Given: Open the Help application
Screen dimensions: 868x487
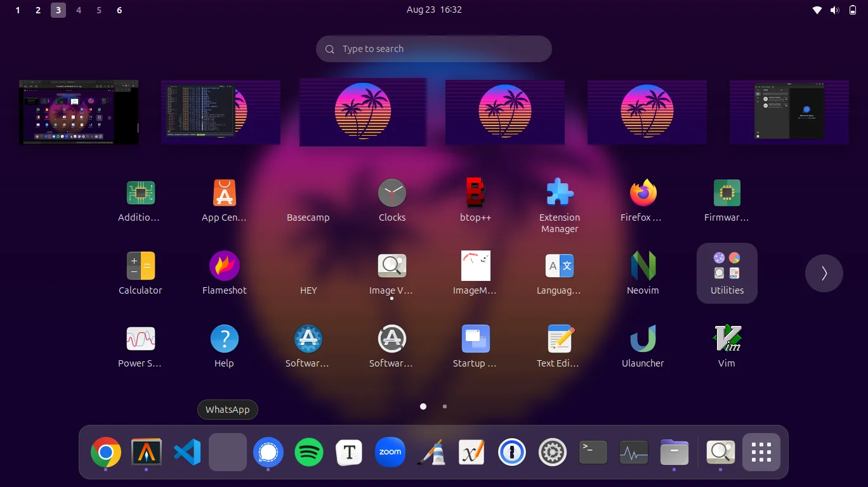Looking at the screenshot, I should [x=225, y=339].
